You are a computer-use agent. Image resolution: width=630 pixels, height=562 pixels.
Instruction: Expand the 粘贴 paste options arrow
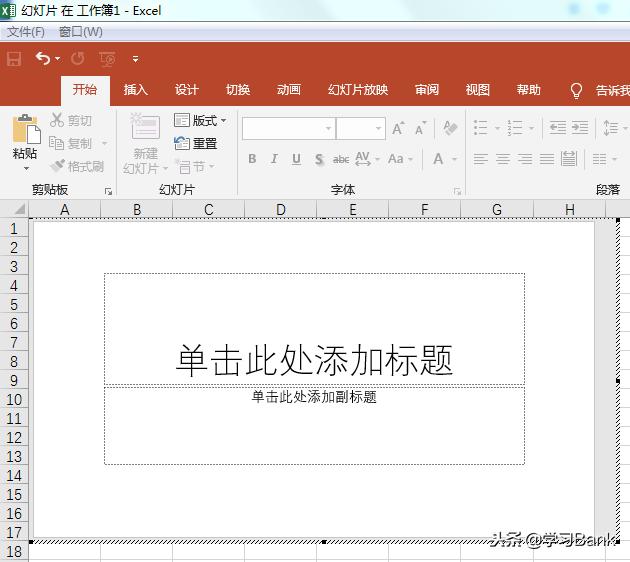point(27,168)
